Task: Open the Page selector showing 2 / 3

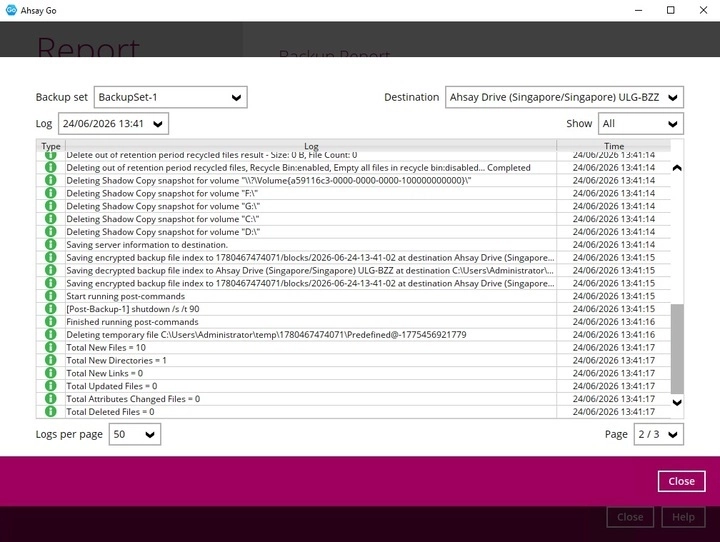Action: (x=658, y=434)
